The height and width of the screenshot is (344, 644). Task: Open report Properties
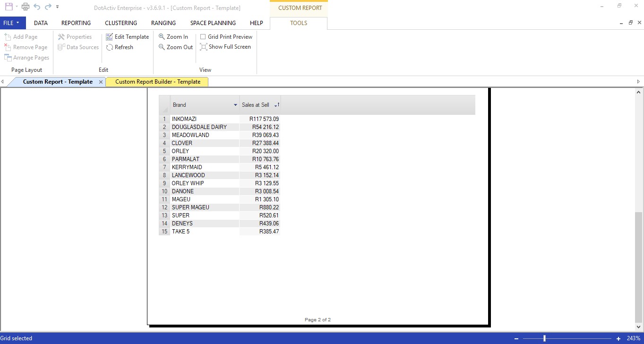(x=75, y=37)
